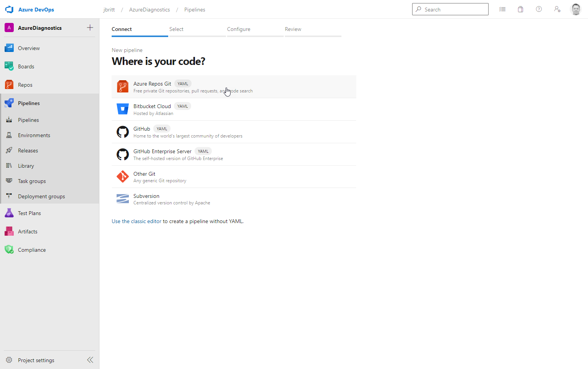Click AzureDiagnostics project name in sidebar
This screenshot has width=588, height=369.
point(40,28)
